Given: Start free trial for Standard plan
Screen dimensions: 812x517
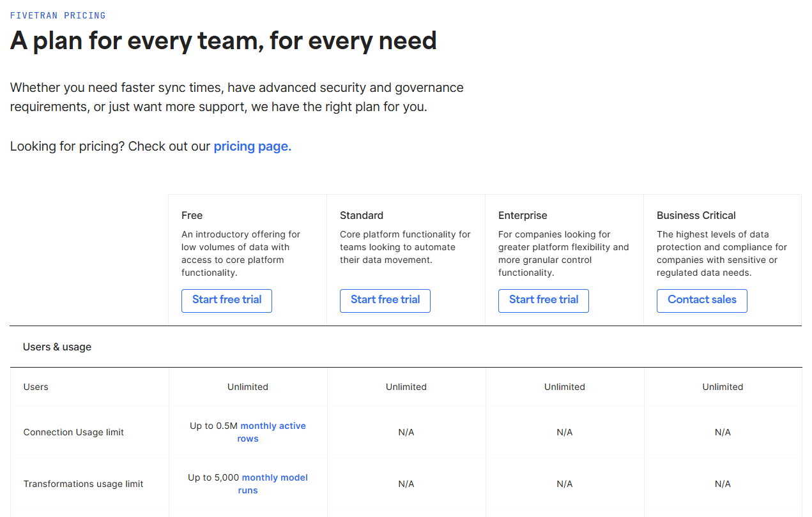Looking at the screenshot, I should [x=385, y=301].
